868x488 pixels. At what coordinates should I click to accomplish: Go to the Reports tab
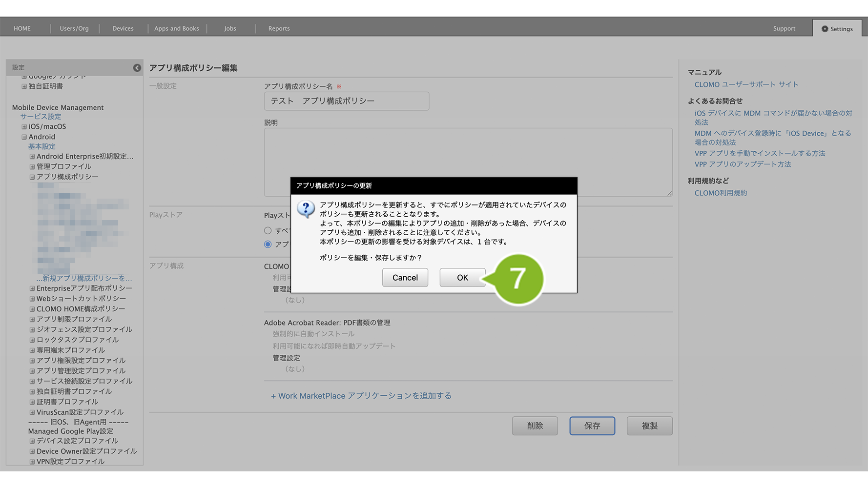pos(279,29)
